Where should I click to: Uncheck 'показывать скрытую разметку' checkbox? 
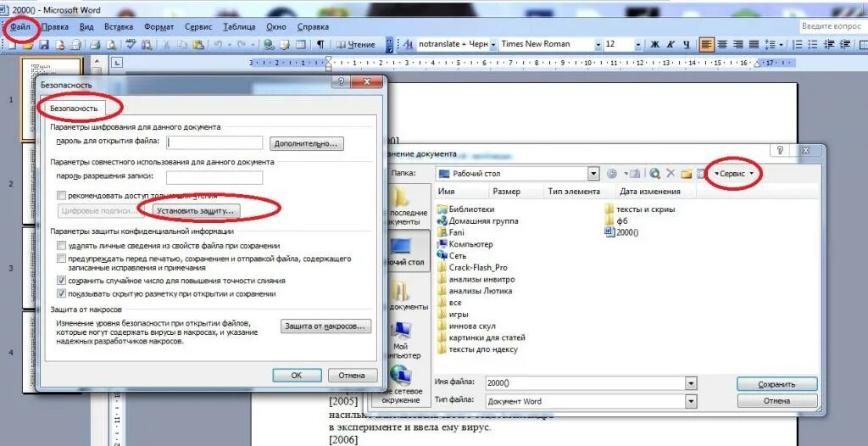click(x=61, y=294)
